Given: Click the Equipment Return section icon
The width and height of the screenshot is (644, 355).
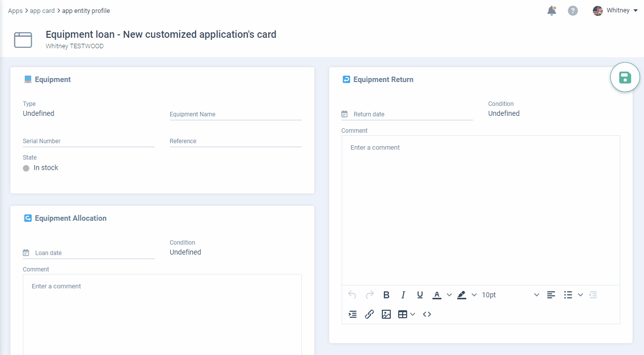Looking at the screenshot, I should 347,79.
